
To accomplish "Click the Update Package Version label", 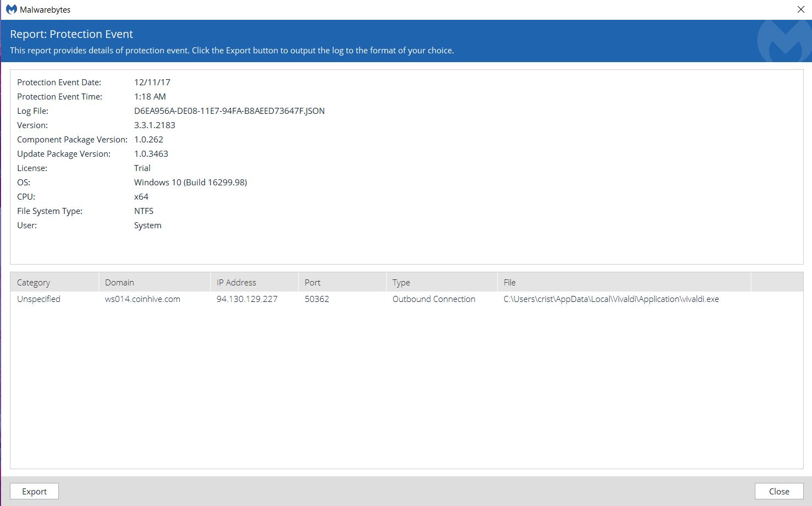I will [x=64, y=154].
